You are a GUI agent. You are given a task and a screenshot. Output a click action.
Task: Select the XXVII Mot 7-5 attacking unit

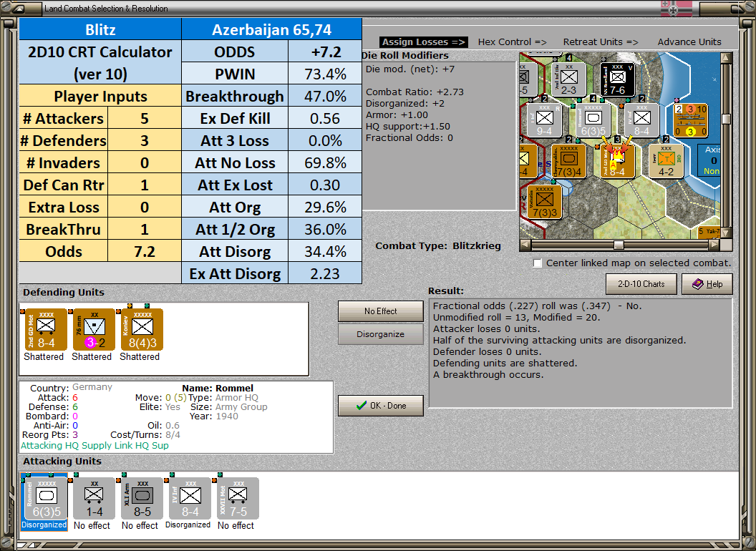(x=238, y=499)
